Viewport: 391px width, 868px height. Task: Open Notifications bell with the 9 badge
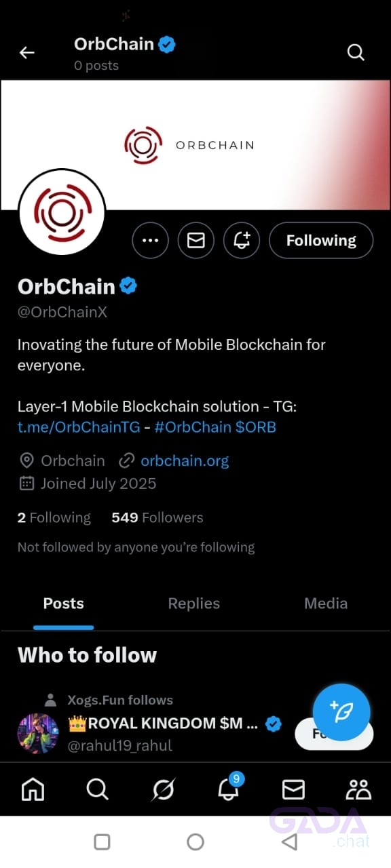click(229, 789)
